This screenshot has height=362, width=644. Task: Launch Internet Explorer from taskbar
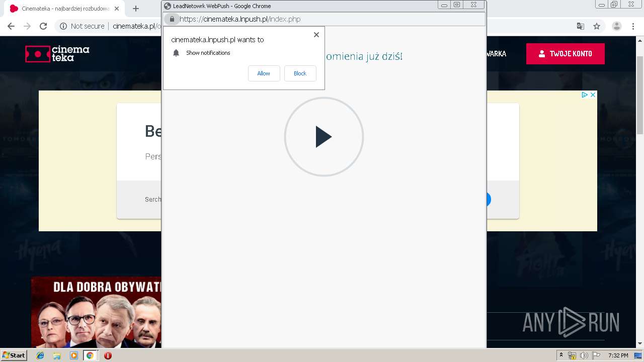coord(40,355)
